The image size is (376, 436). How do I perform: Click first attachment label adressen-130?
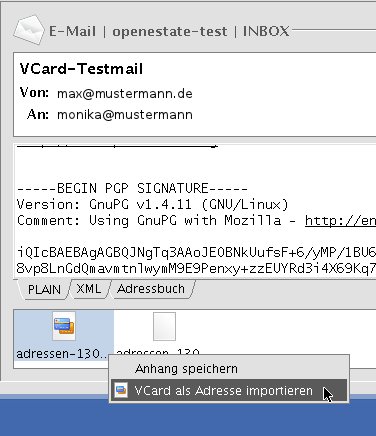62,354
